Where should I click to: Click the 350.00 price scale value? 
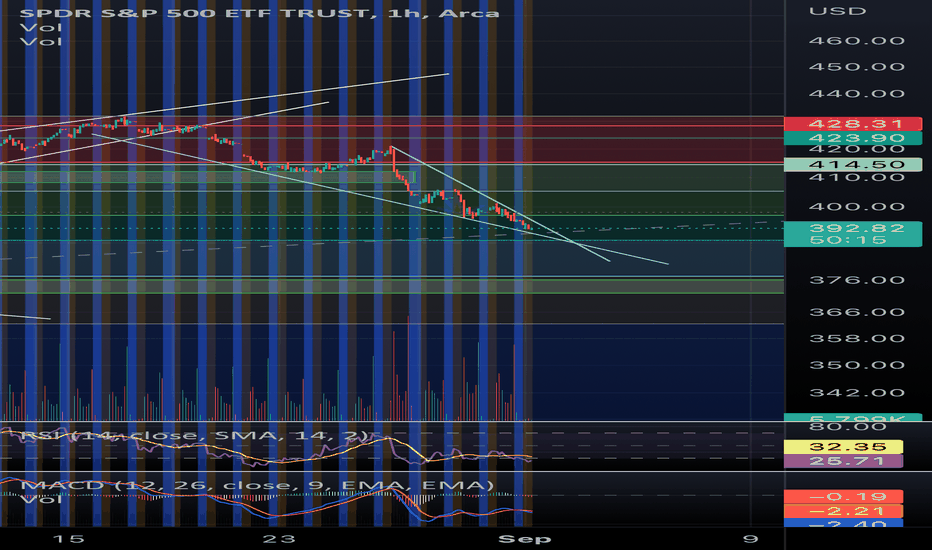pos(857,365)
